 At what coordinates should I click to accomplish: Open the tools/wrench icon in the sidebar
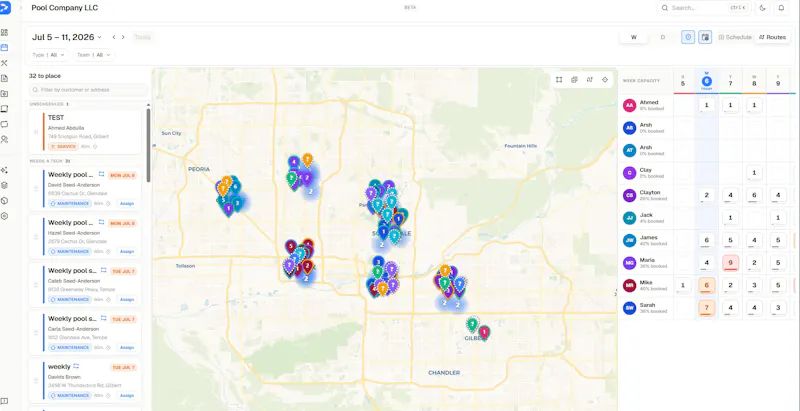[5, 63]
